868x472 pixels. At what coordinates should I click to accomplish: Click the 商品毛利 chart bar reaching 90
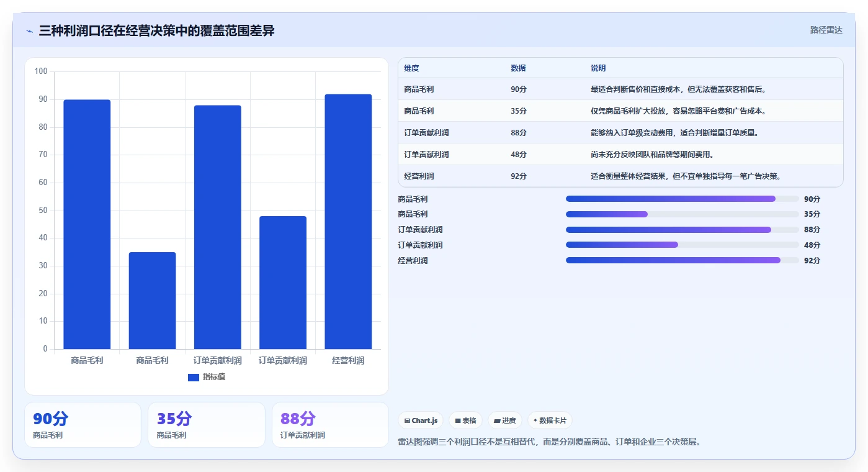click(87, 224)
